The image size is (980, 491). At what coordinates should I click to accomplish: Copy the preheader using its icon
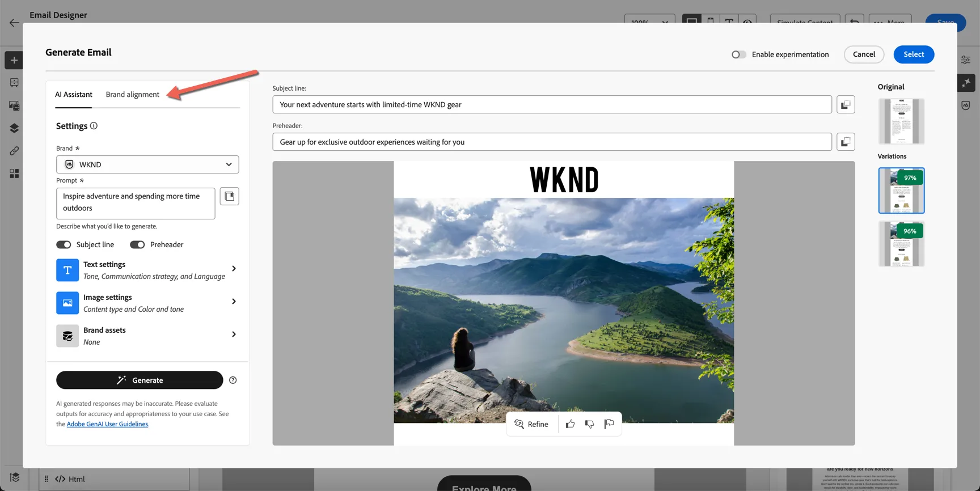(846, 142)
